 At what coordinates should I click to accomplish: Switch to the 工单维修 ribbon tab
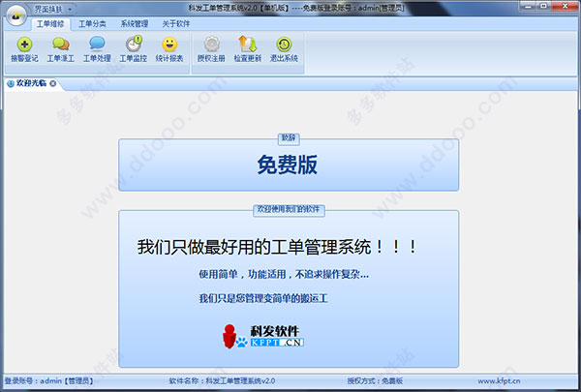50,24
